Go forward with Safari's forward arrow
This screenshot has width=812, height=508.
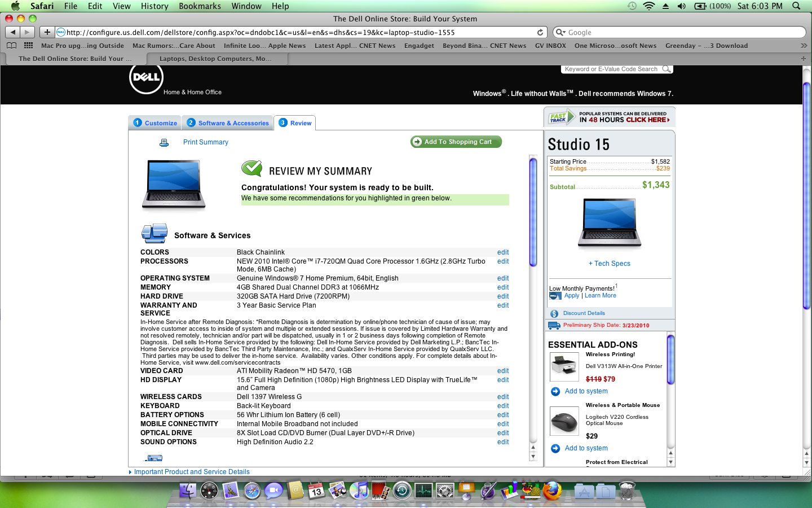click(27, 32)
